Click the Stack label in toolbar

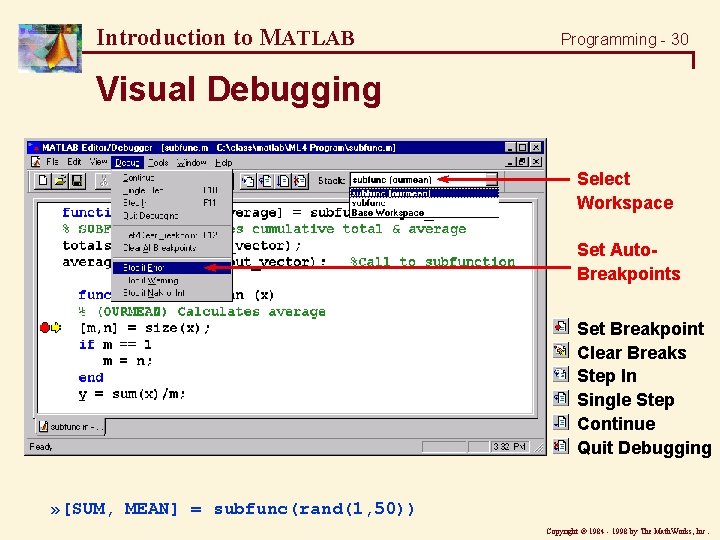331,180
